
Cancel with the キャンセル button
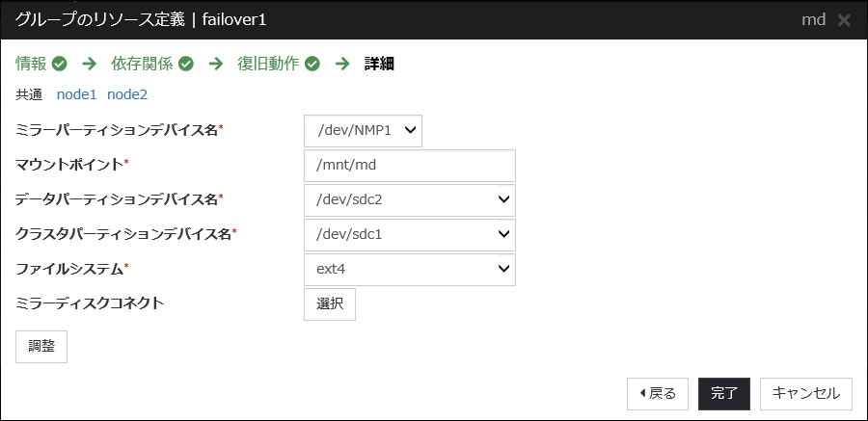[806, 393]
